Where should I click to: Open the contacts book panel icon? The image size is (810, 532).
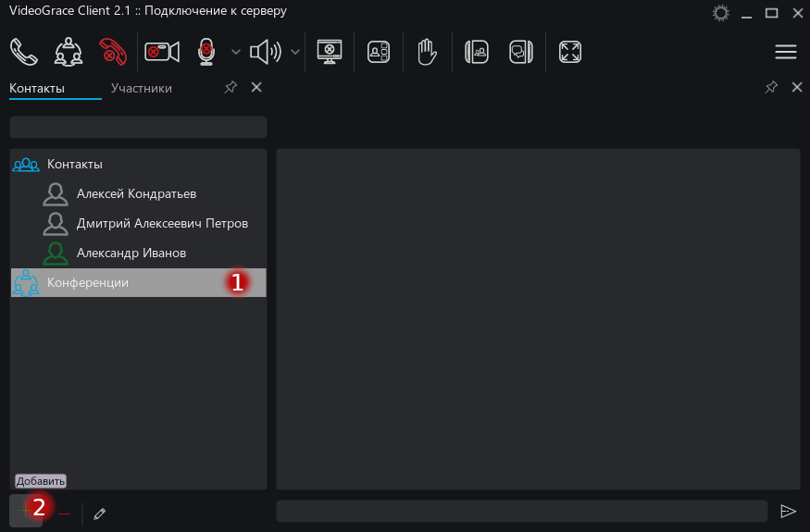tap(477, 52)
